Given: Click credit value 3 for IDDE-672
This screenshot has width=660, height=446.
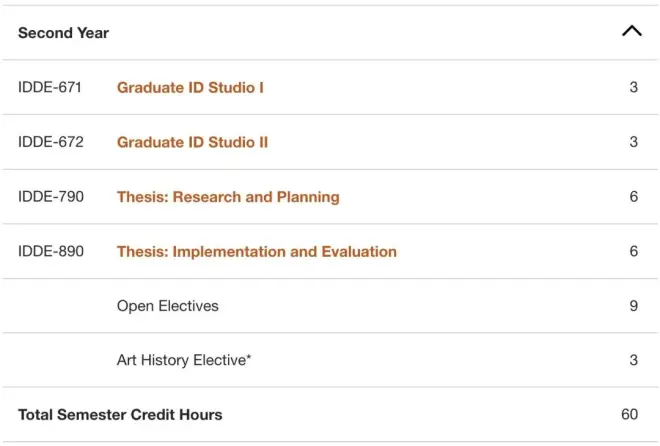Looking at the screenshot, I should click(x=634, y=142).
